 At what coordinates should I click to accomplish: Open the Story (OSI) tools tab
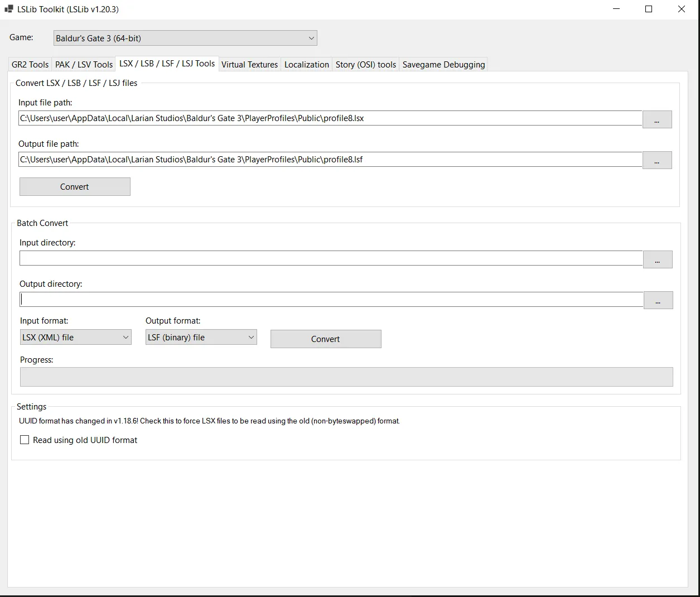[365, 65]
